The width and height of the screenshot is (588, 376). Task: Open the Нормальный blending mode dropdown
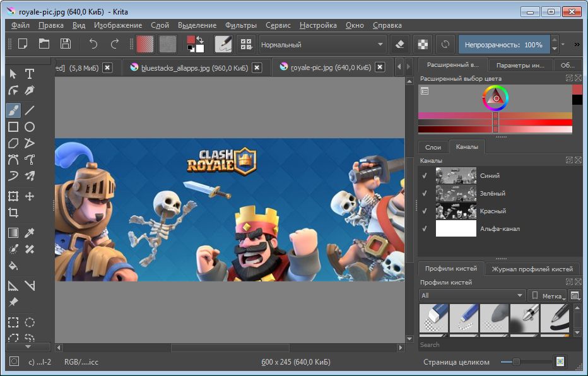point(322,45)
